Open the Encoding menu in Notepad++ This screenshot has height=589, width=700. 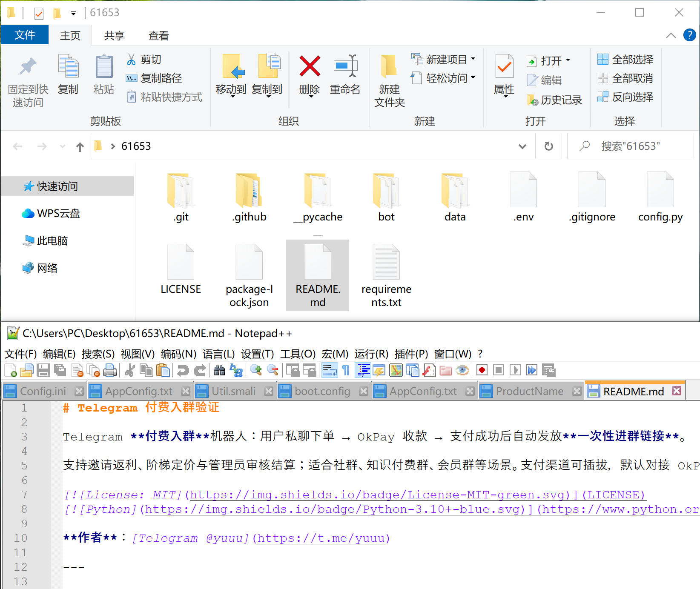(x=178, y=354)
